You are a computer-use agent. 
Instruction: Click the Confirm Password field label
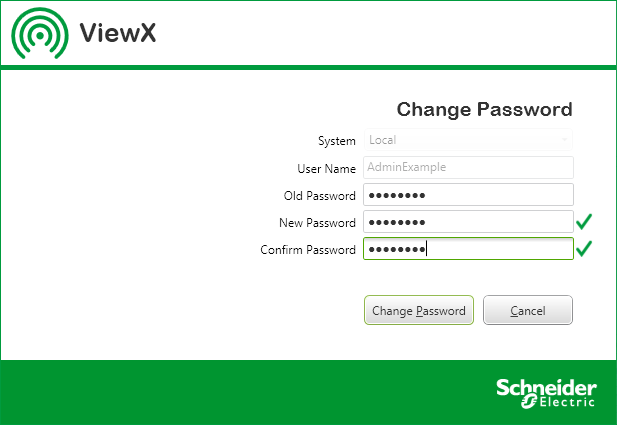click(x=307, y=249)
